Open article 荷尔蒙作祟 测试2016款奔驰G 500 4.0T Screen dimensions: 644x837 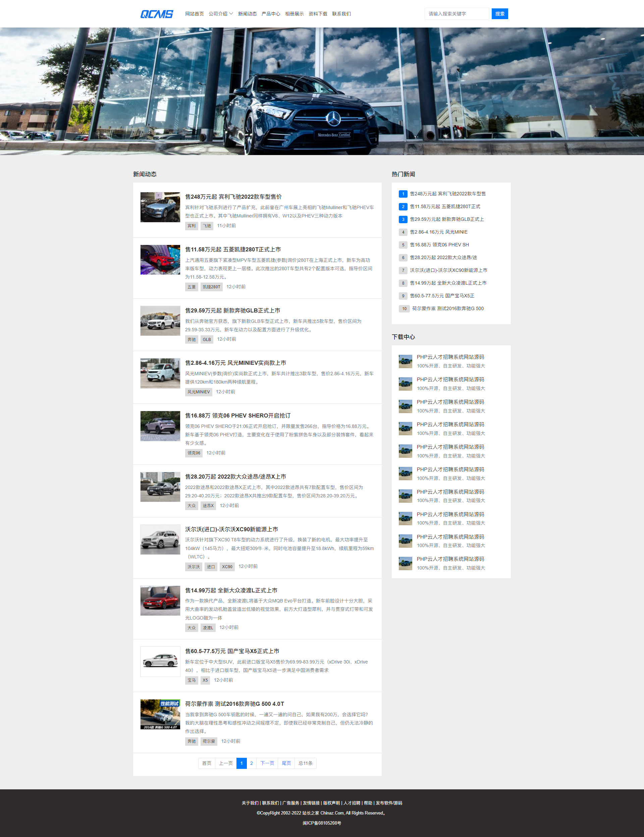[234, 704]
